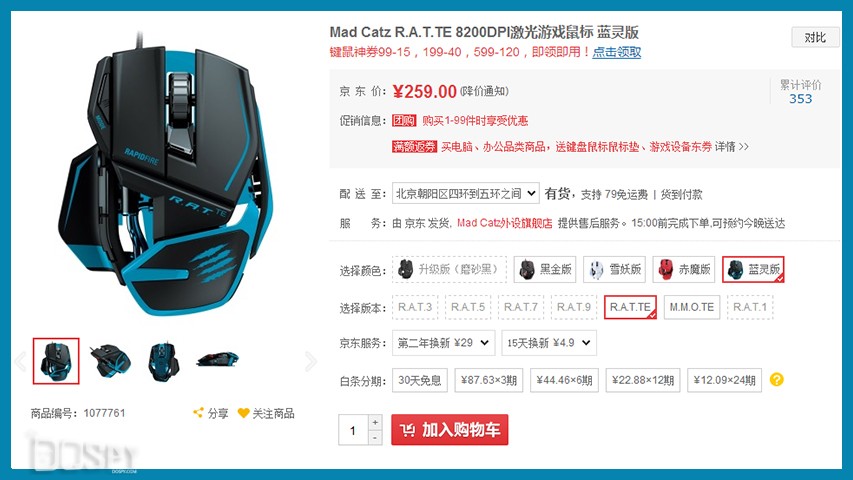Open the 点击领取 coupon link
Screen dimensions: 853x480
(x=616, y=52)
